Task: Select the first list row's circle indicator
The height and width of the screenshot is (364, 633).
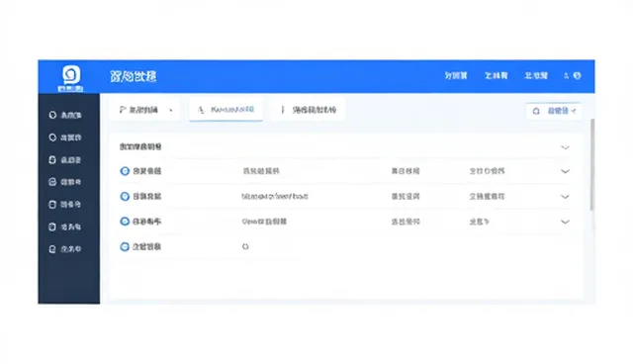Action: 125,171
